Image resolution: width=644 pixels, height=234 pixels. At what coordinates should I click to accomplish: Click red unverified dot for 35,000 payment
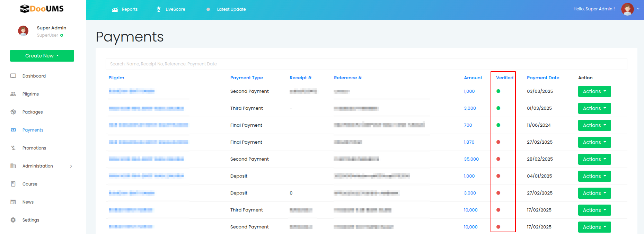click(x=498, y=159)
